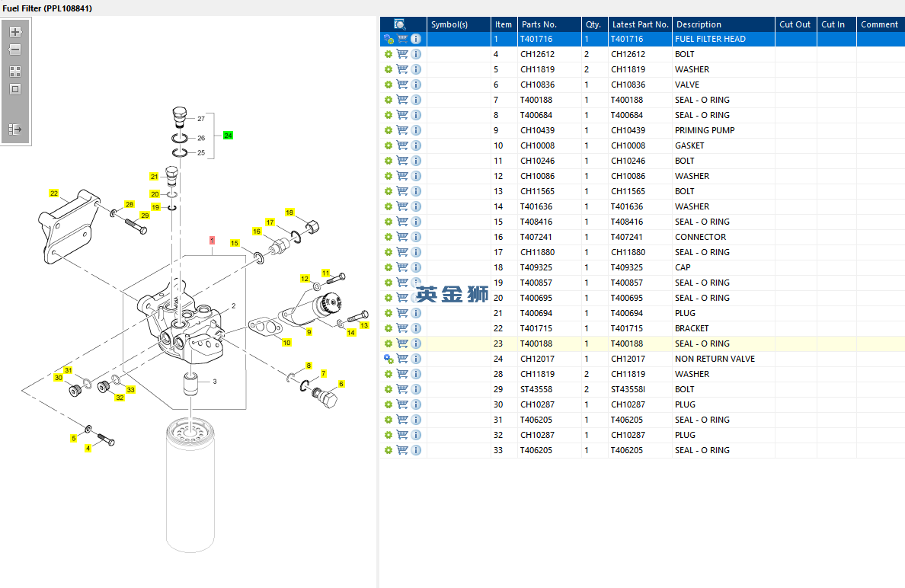Zoom out of the fuel filter diagram
905x588 pixels.
(15, 50)
